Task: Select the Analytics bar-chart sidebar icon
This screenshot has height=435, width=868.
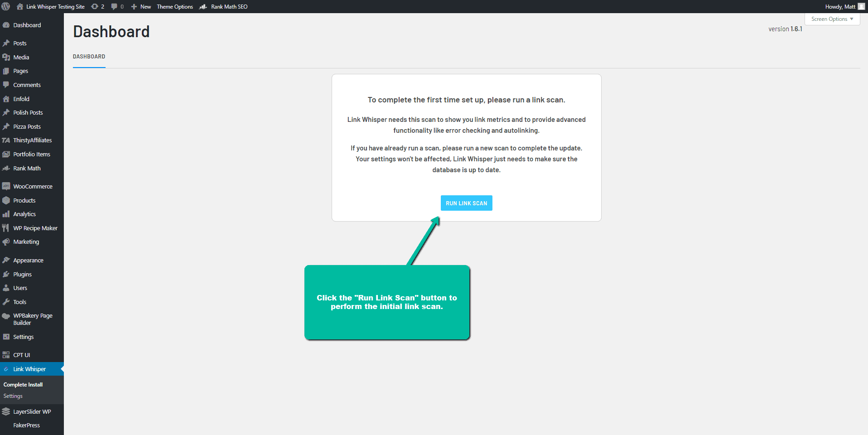Action: pos(6,214)
